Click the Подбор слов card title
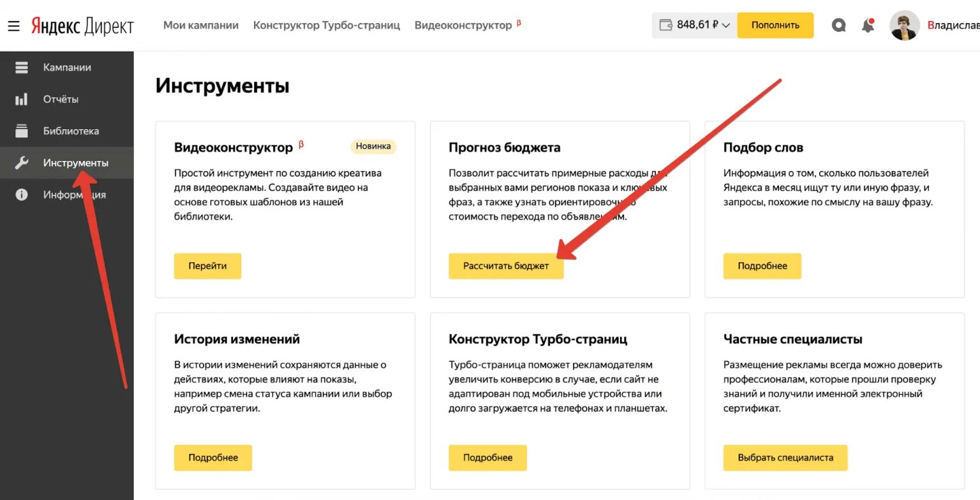This screenshot has width=980, height=500. pos(763,148)
